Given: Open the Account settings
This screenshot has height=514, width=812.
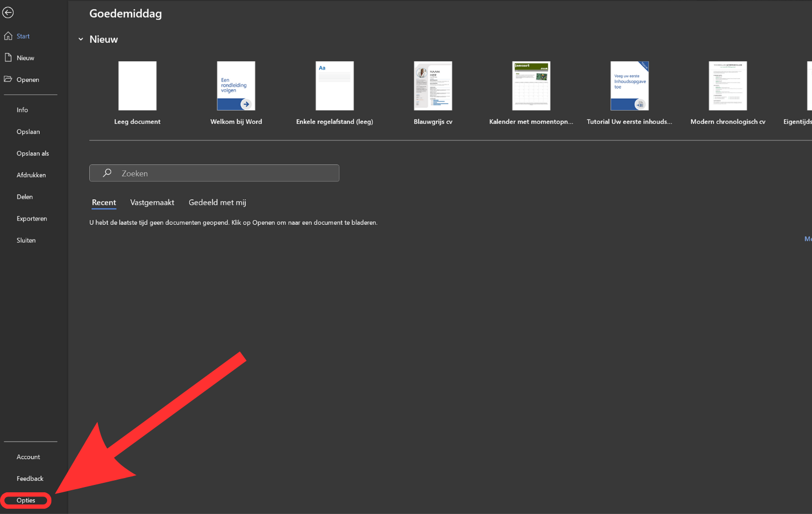Looking at the screenshot, I should 28,456.
